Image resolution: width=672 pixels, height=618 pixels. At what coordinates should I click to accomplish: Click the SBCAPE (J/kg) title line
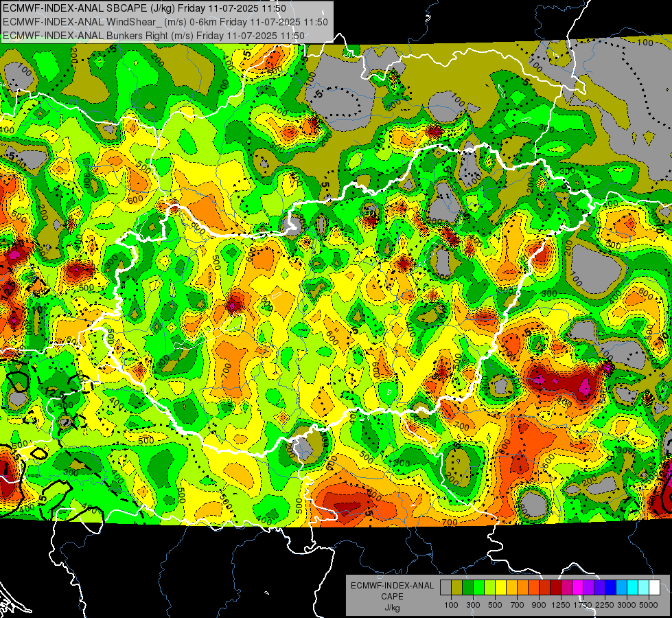pyautogui.click(x=144, y=8)
